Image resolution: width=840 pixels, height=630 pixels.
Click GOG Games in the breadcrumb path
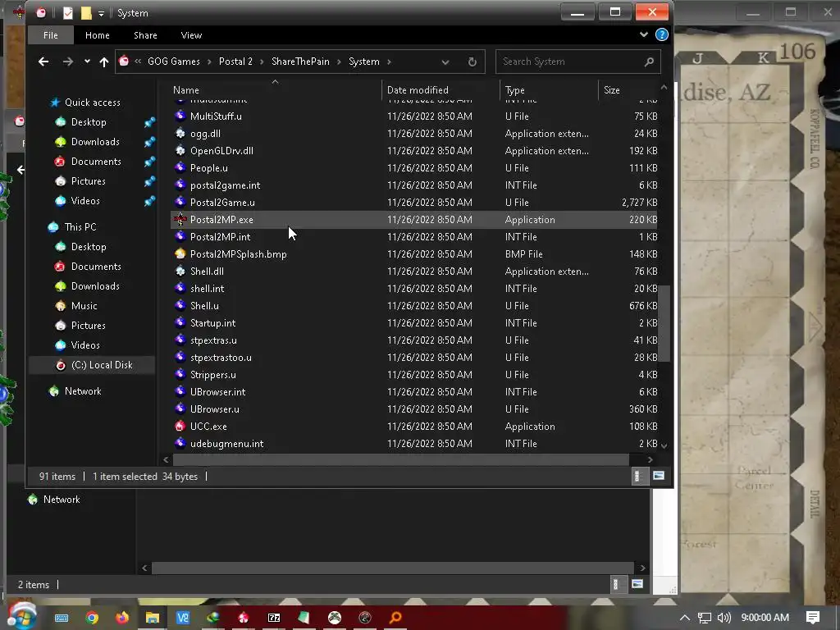tap(174, 62)
